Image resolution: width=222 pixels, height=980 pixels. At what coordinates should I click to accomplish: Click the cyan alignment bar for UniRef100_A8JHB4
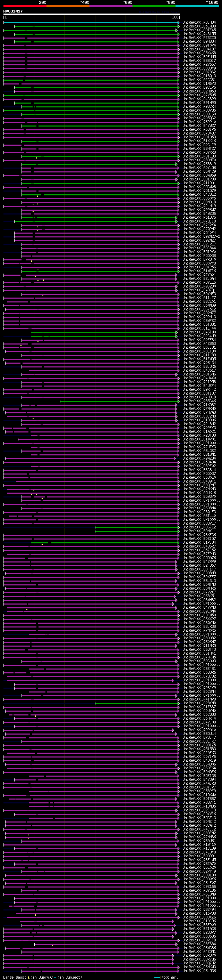(92, 23)
